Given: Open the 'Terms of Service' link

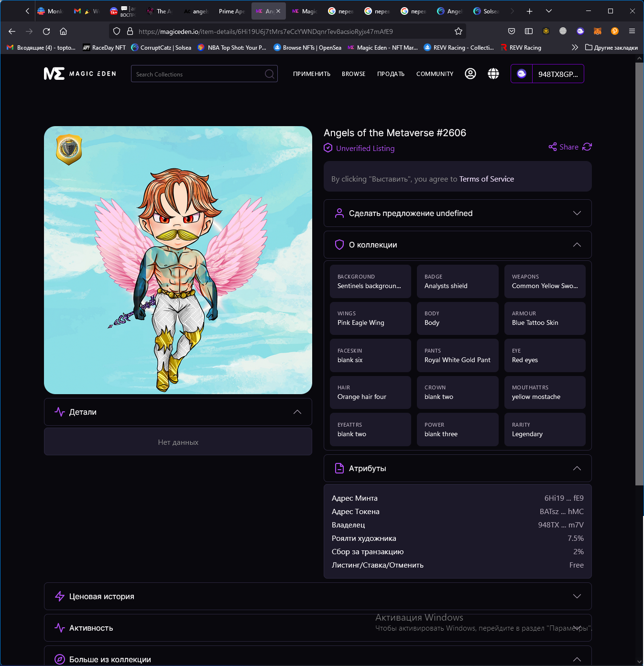Looking at the screenshot, I should tap(487, 179).
